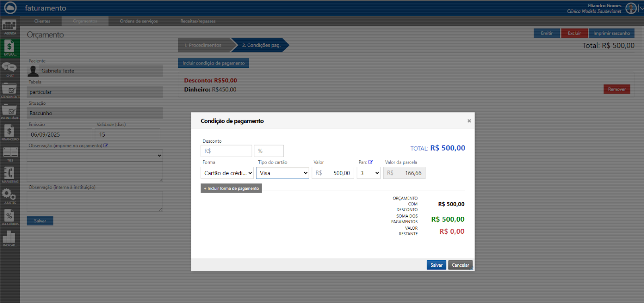644x303 pixels.
Task: Open the TISS sidebar icon
Action: click(10, 154)
